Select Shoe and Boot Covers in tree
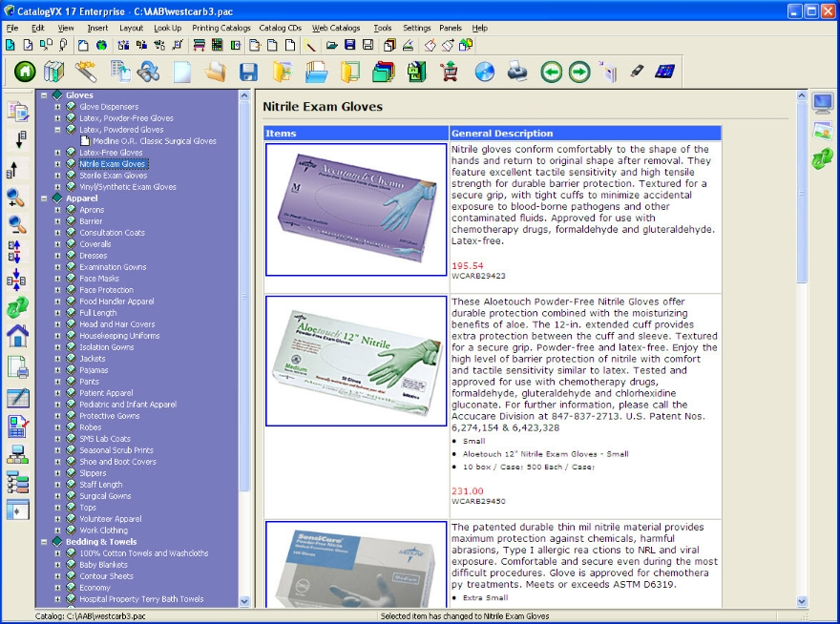This screenshot has width=840, height=624. point(117,462)
